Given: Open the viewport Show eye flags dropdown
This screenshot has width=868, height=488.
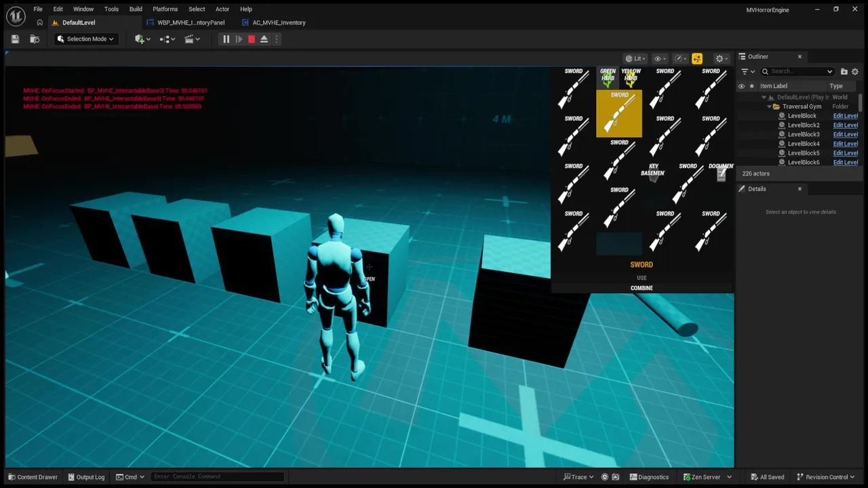Looking at the screenshot, I should pyautogui.click(x=660, y=58).
